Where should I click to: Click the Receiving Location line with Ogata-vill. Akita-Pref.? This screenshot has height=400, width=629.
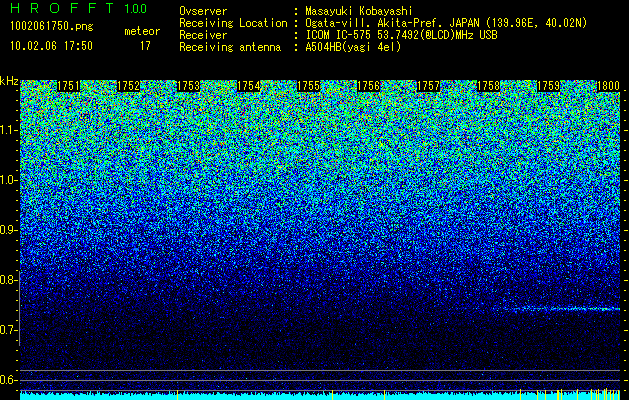click(383, 23)
